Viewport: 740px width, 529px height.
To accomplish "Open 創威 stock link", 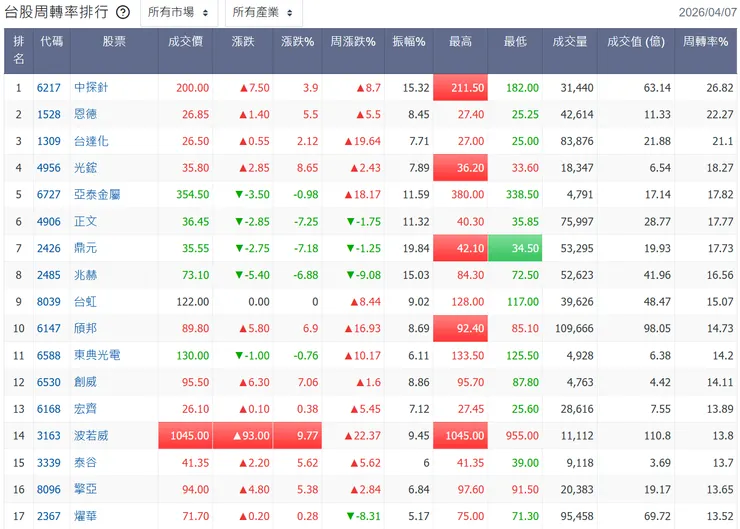I will pyautogui.click(x=85, y=382).
